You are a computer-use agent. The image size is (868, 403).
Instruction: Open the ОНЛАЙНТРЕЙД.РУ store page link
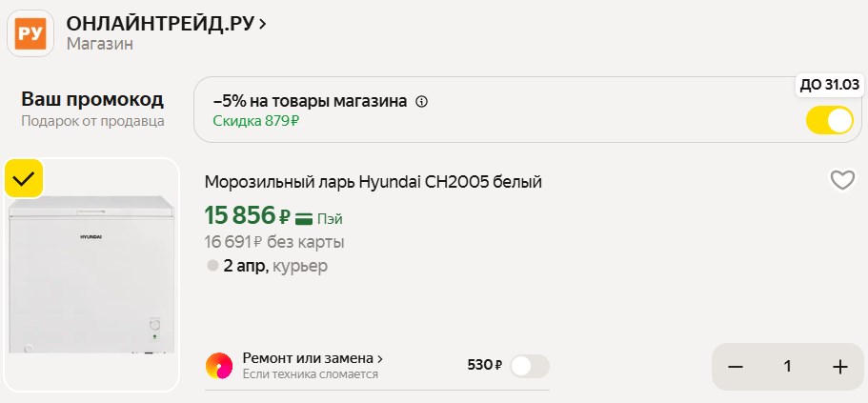(x=160, y=24)
